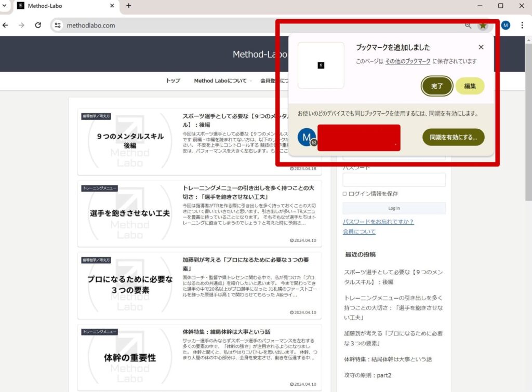Maximize the browser window
Screen dimensions: 532x392
click(x=500, y=6)
